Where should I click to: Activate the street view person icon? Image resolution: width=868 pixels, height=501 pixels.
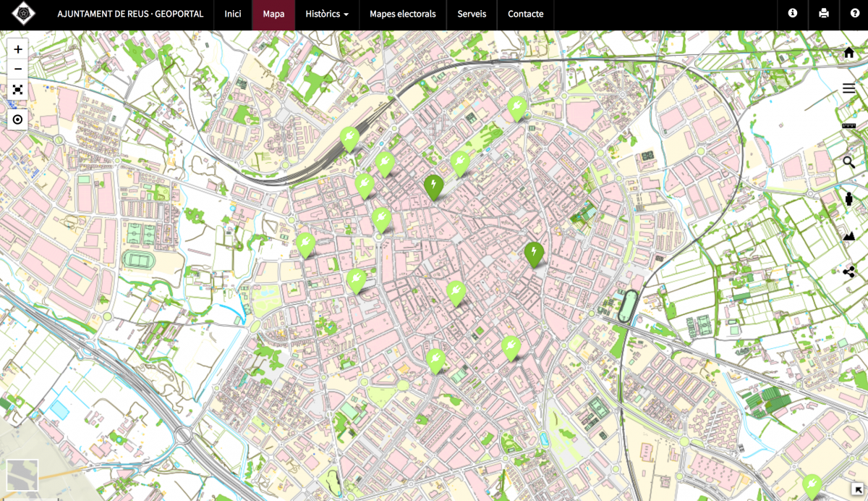pos(849,198)
